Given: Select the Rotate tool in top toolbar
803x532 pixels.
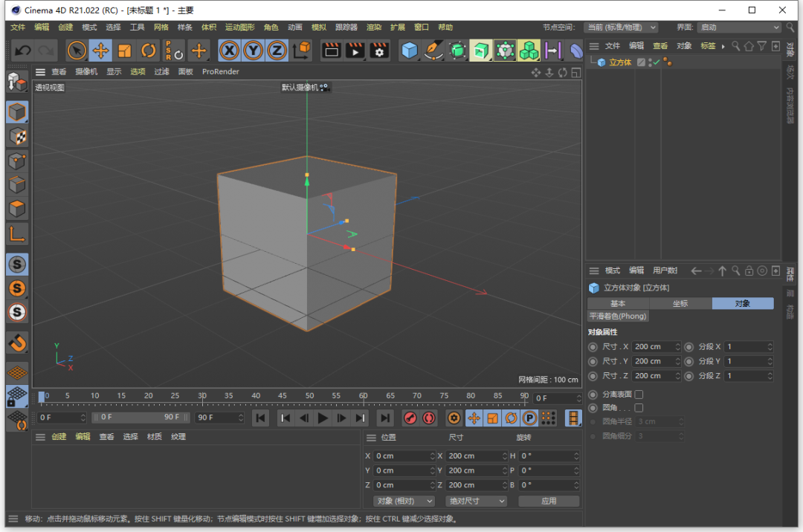Looking at the screenshot, I should tap(149, 51).
